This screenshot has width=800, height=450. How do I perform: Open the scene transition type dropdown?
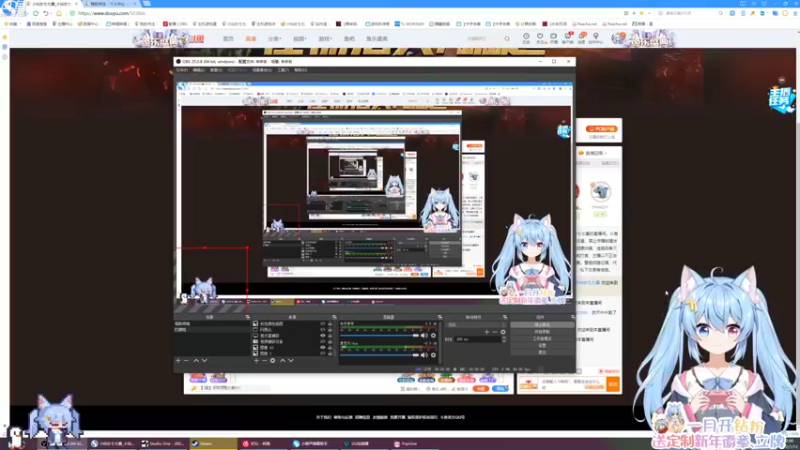point(476,324)
